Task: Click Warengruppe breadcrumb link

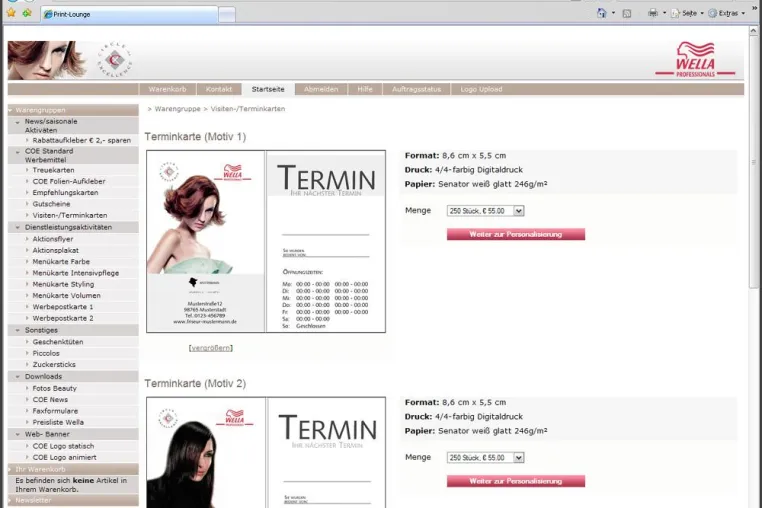Action: (x=177, y=109)
